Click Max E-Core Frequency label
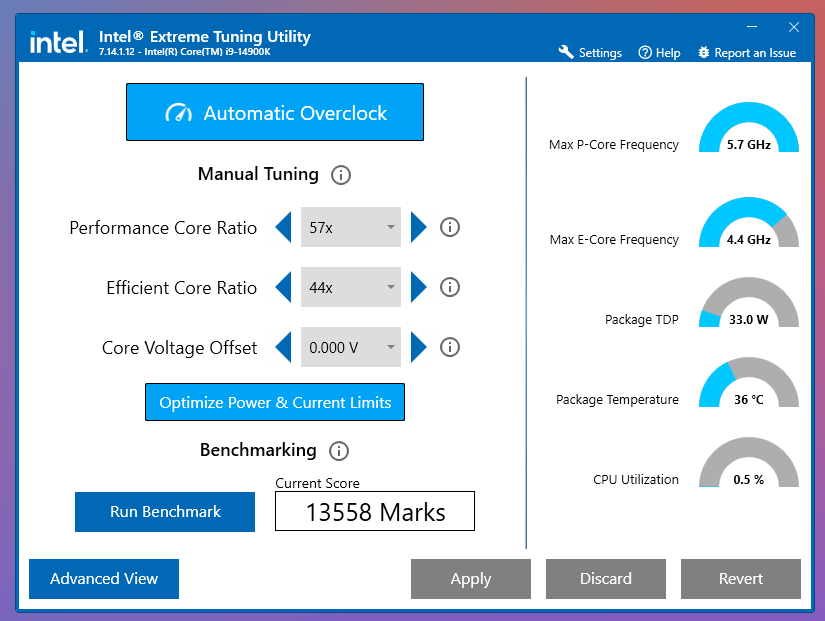 615,240
